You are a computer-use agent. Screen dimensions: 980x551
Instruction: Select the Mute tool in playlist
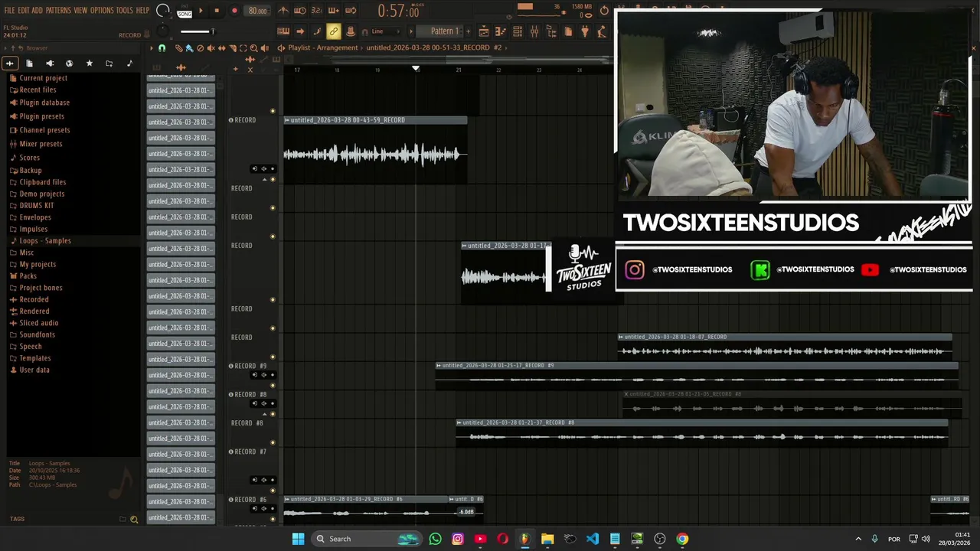211,48
